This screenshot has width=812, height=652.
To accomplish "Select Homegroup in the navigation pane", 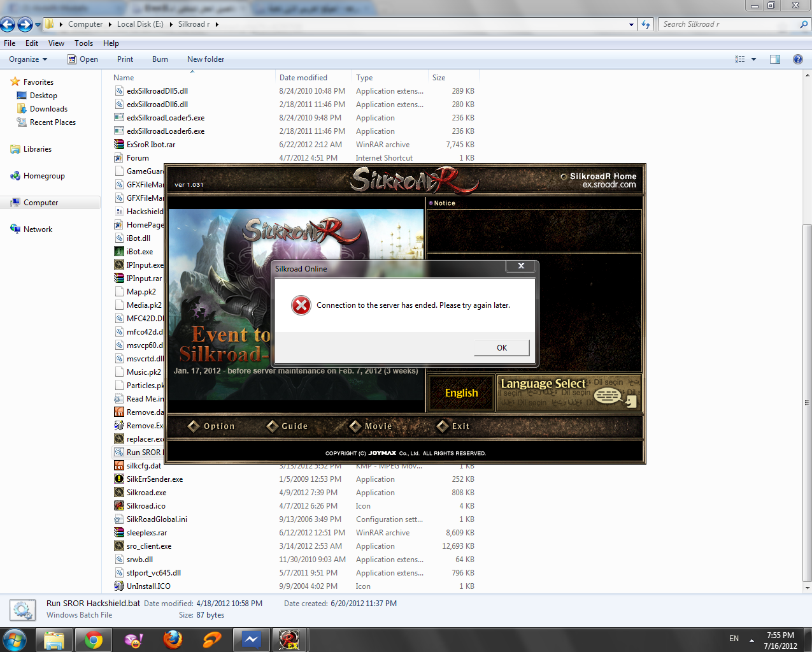I will click(44, 176).
